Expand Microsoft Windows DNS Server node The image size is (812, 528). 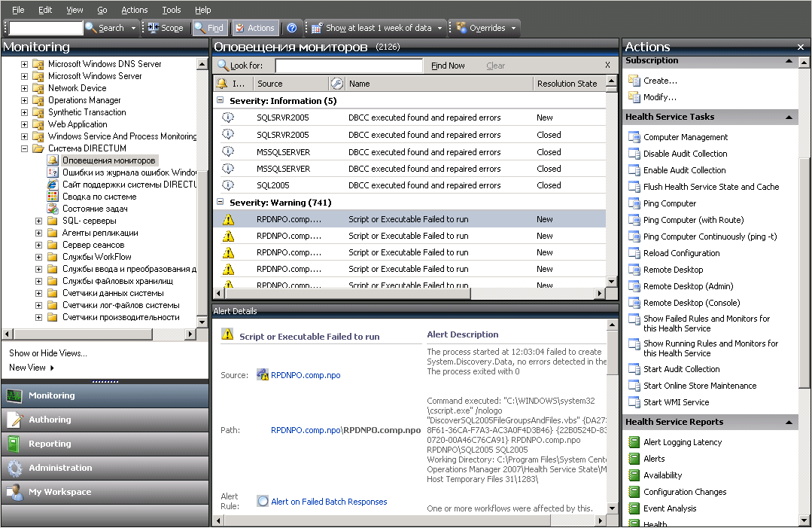(x=24, y=64)
